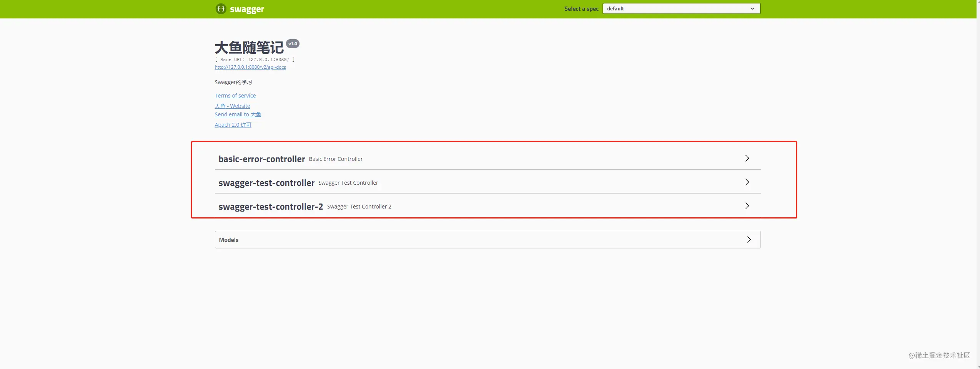Screen dimensions: 980x369
Task: Expand the swagger-test-controller-2 section chevron
Action: [747, 206]
